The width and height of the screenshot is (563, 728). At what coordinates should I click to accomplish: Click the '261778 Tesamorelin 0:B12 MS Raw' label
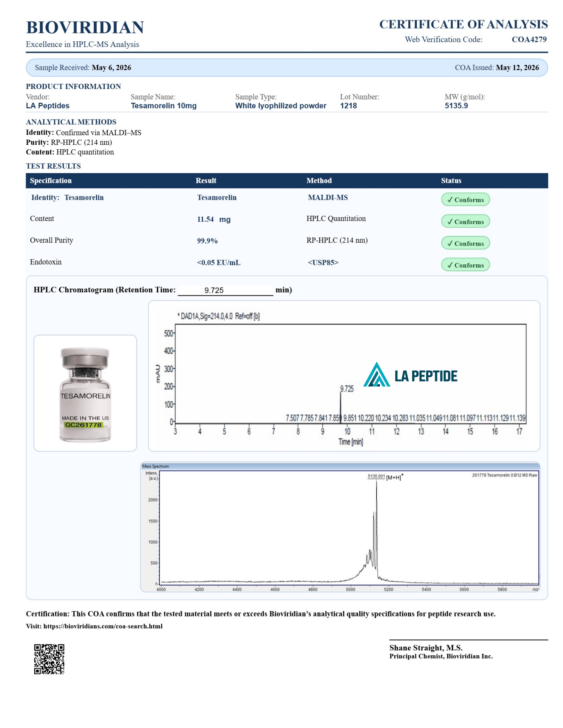point(504,475)
